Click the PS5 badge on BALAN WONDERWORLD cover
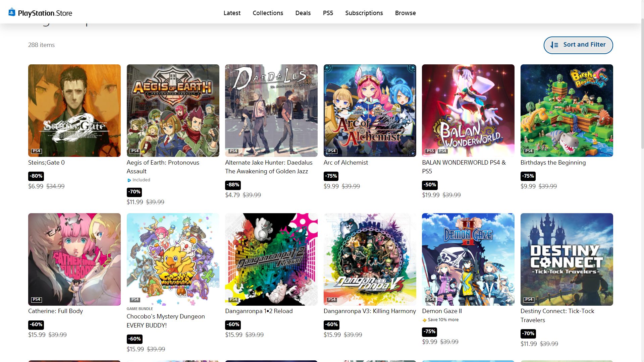644x362 pixels. [430, 151]
